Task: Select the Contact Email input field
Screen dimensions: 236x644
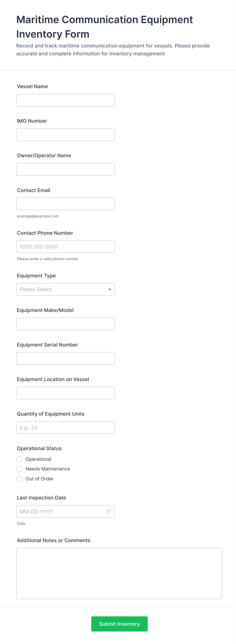Action: 65,204
